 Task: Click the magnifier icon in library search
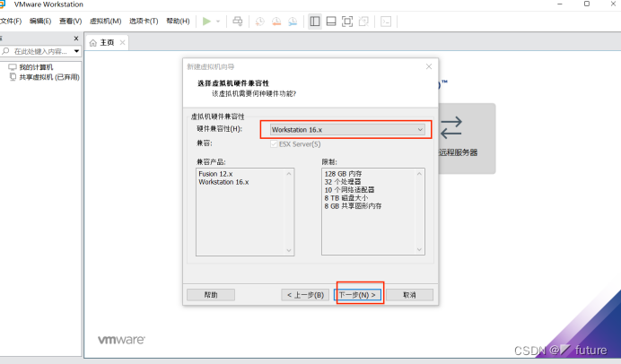click(5, 51)
